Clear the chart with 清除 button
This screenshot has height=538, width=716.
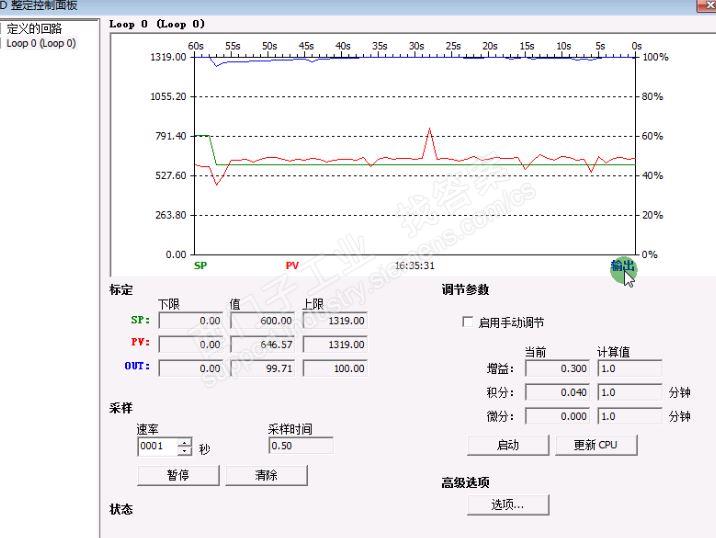click(x=266, y=475)
